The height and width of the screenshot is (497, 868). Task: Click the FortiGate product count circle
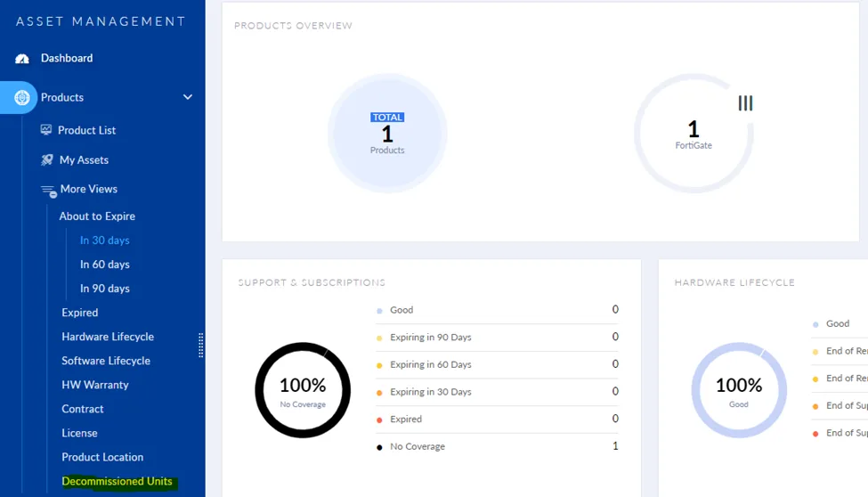coord(693,134)
